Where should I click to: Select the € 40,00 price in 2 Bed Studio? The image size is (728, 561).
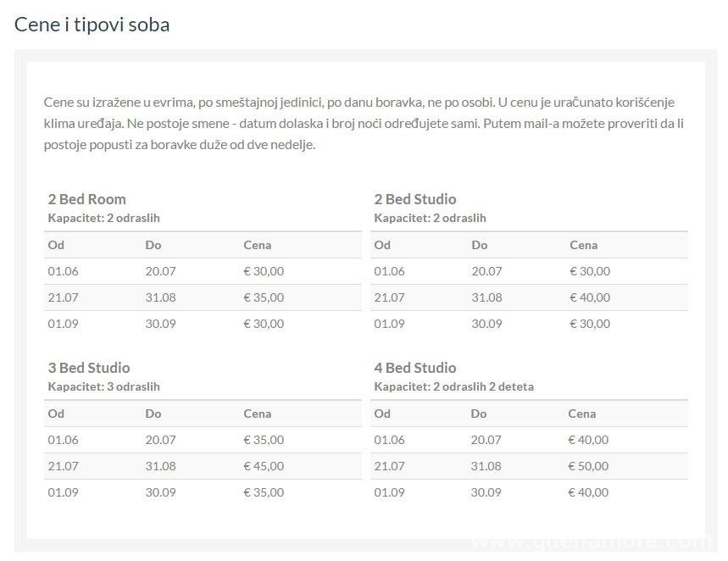point(590,297)
